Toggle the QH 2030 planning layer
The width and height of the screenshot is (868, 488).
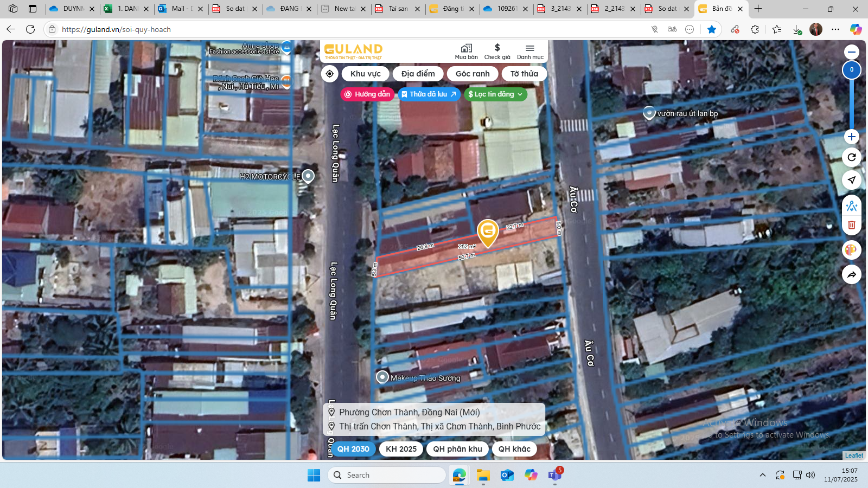[x=353, y=449]
